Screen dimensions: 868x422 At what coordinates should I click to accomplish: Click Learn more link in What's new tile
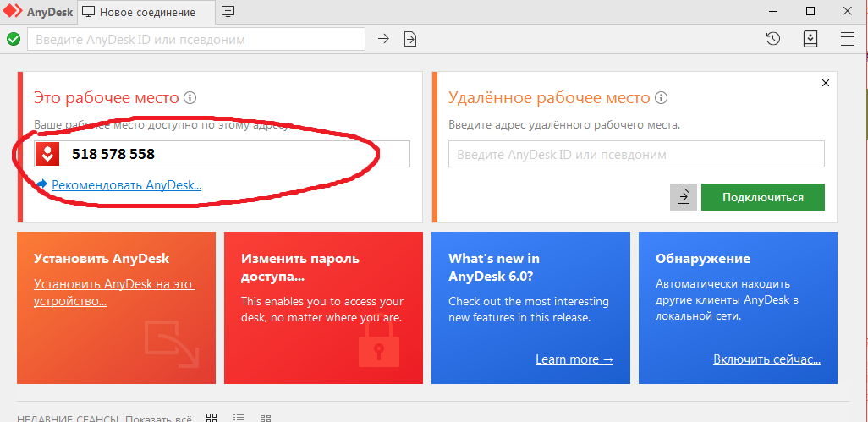574,359
